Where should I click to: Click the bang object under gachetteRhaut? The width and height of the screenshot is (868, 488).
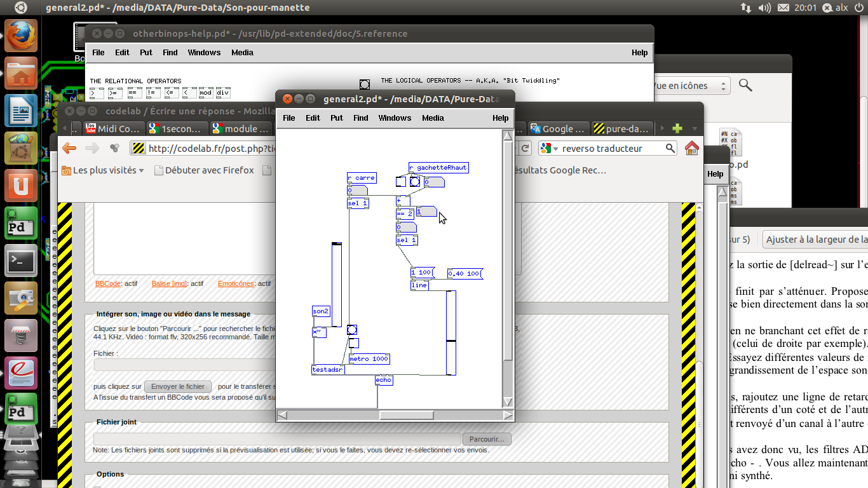pyautogui.click(x=415, y=182)
